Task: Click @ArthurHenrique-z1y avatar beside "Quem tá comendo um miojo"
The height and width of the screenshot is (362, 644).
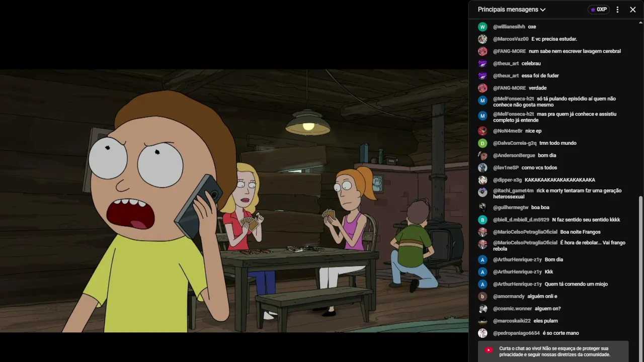Action: [x=482, y=284]
